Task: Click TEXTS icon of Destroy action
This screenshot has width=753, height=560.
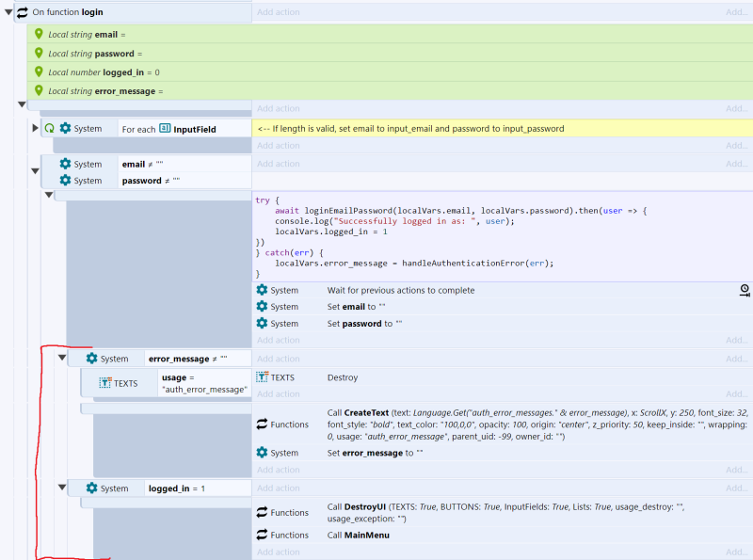Action: (x=263, y=377)
